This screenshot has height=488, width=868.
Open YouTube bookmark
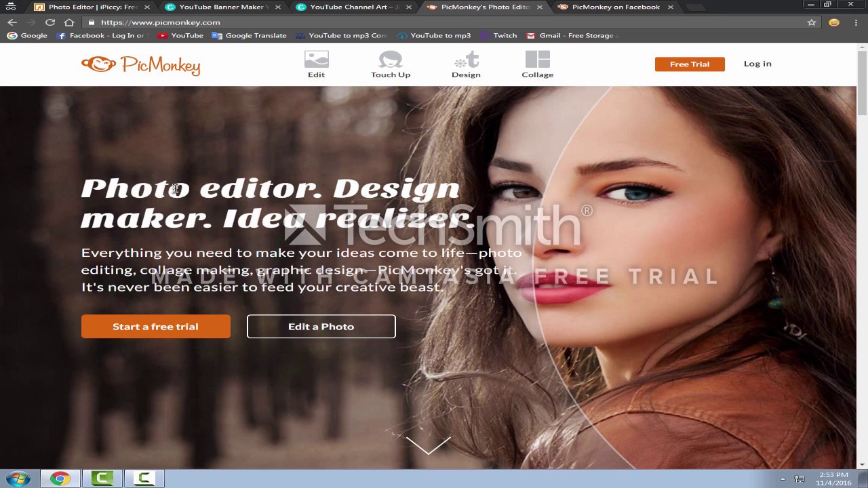tap(180, 35)
